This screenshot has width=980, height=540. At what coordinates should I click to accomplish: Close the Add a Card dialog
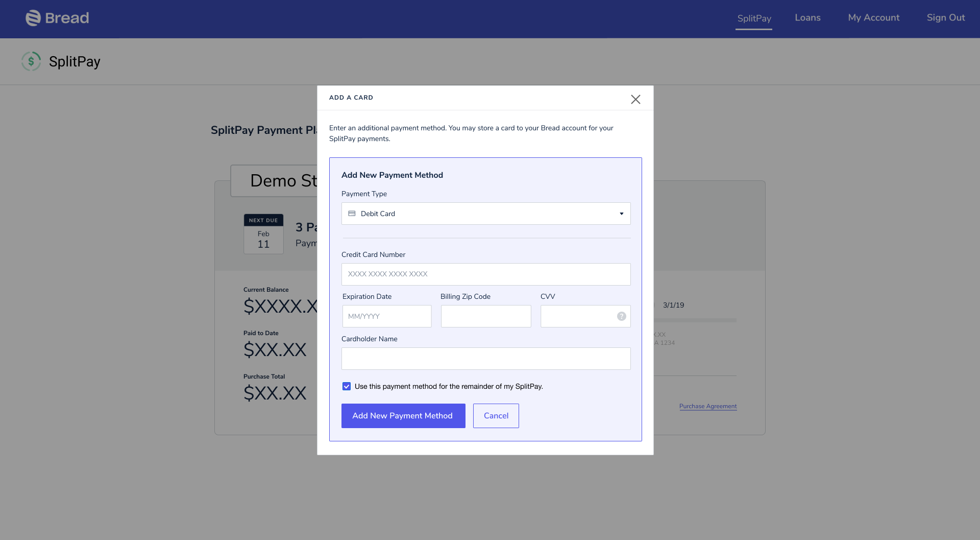[x=635, y=99]
